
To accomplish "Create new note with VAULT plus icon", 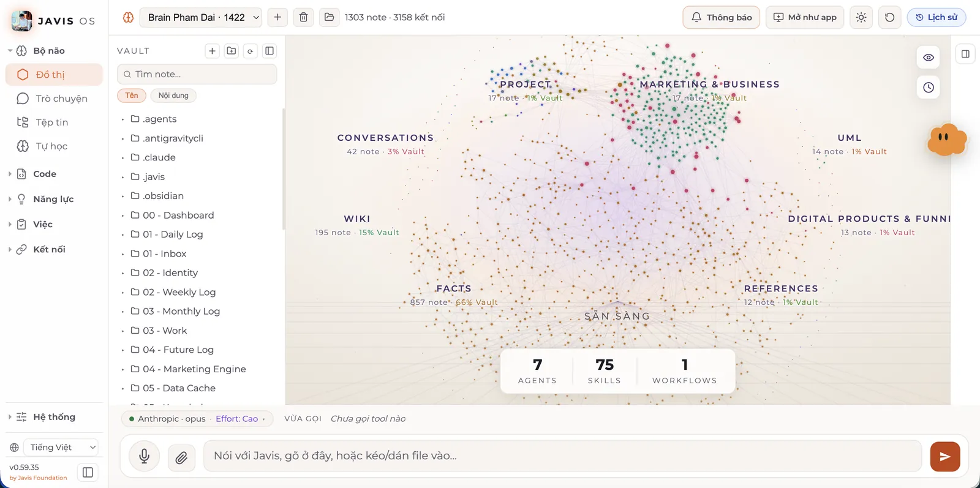I will (x=212, y=51).
